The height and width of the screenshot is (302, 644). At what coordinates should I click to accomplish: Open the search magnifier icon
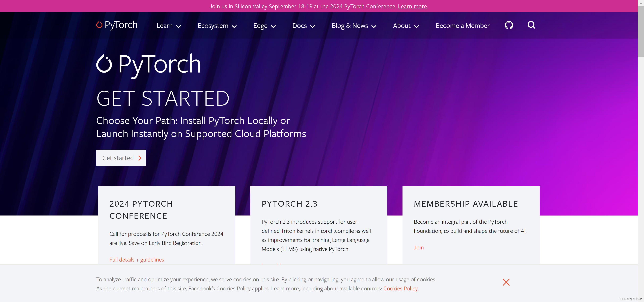531,25
